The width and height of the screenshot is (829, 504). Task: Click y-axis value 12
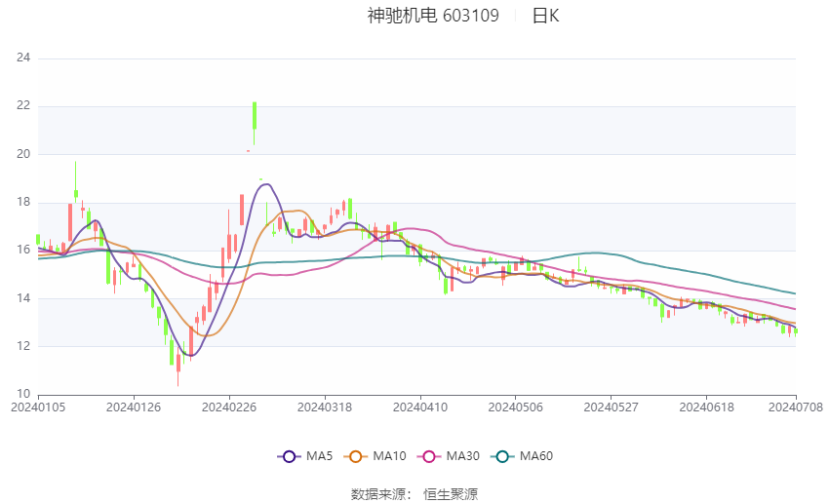[x=23, y=346]
